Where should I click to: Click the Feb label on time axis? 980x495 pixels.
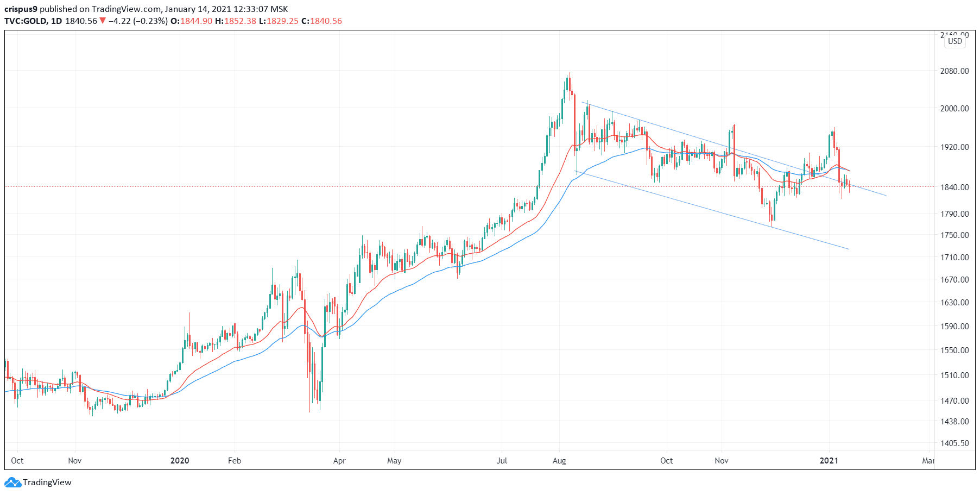[x=235, y=461]
